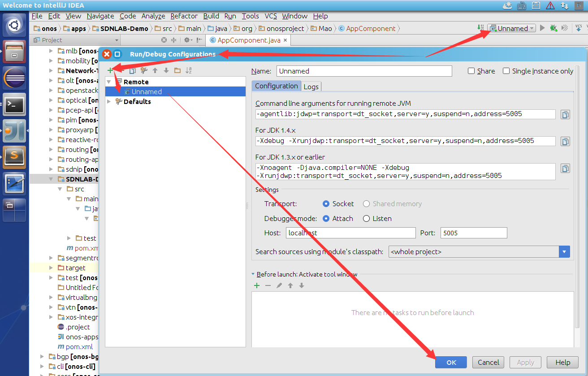Select Listen debugger mode
588x376 pixels.
[x=366, y=218]
